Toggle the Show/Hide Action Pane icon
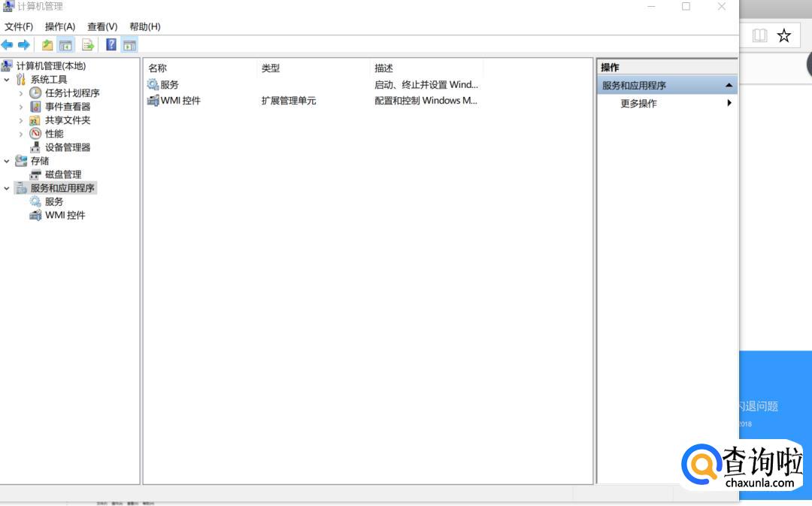Viewport: 812px width, 506px height. coord(129,45)
